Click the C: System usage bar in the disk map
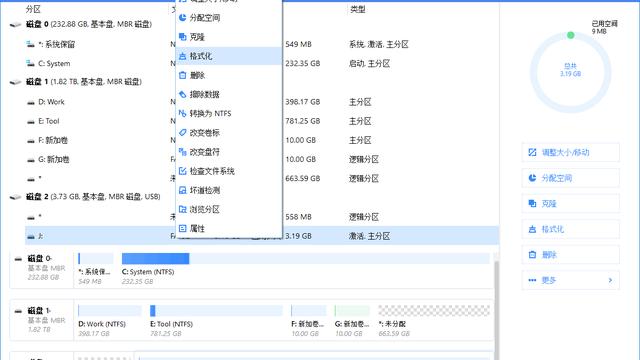 pos(305,258)
